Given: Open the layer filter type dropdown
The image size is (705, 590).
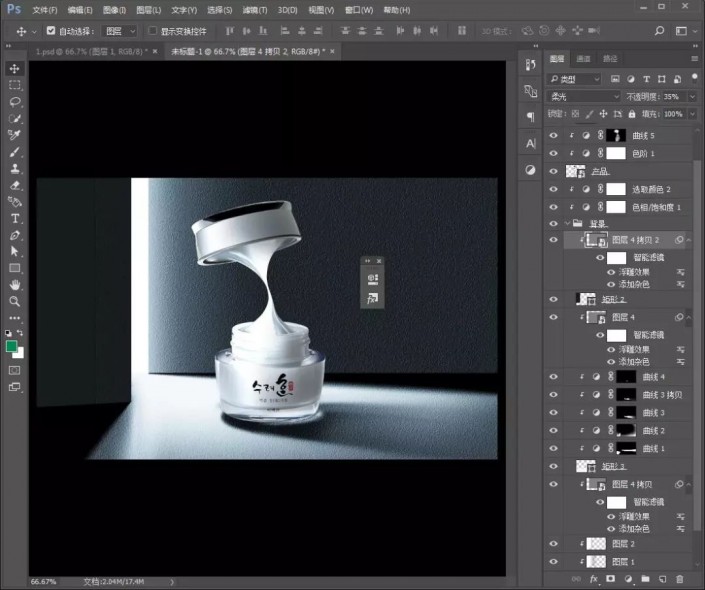Looking at the screenshot, I should tap(574, 79).
